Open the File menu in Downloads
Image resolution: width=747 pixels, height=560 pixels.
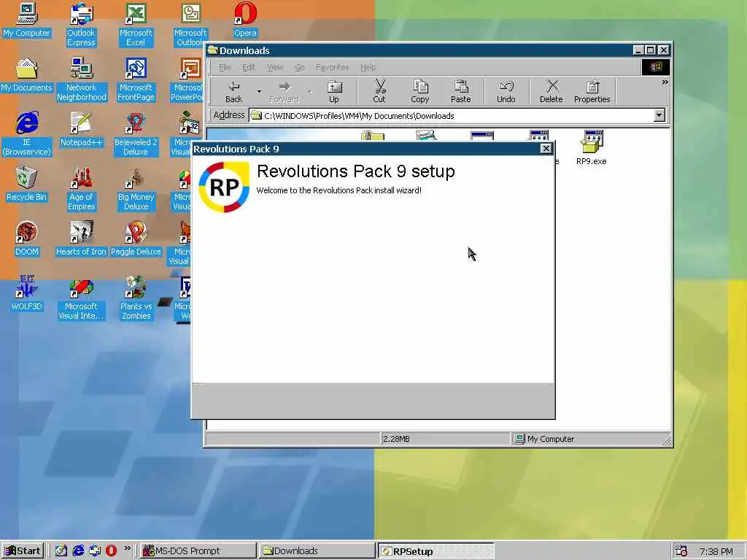tap(225, 67)
